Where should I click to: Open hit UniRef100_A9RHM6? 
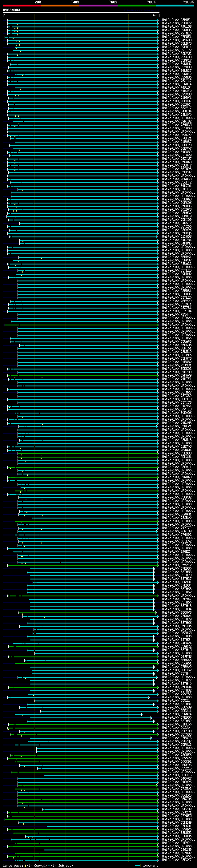click(x=177, y=30)
